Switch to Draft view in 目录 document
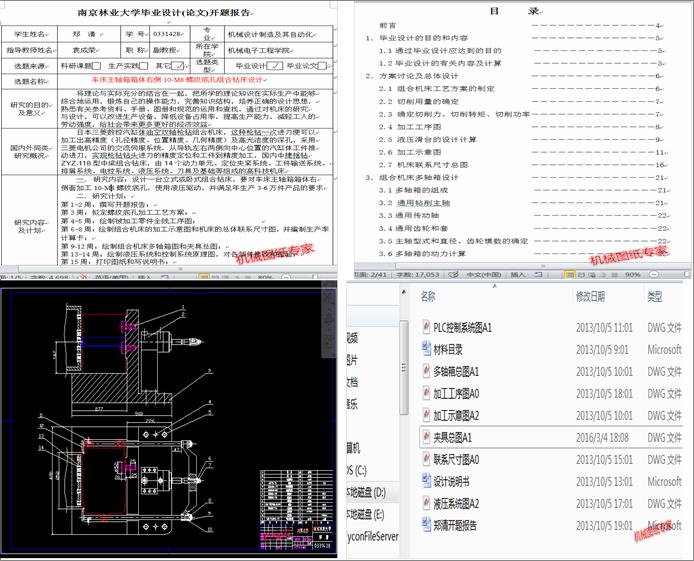The width and height of the screenshot is (694, 561). [614, 275]
